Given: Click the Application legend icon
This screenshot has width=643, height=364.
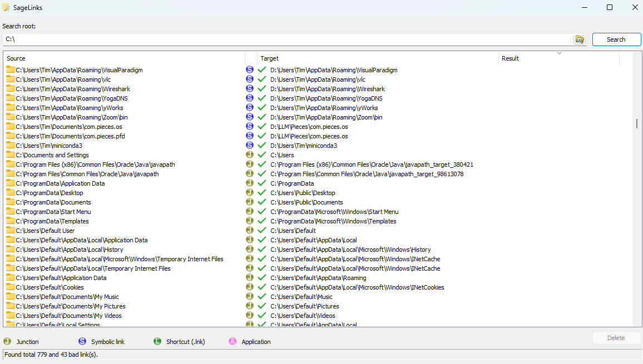Looking at the screenshot, I should click(233, 341).
